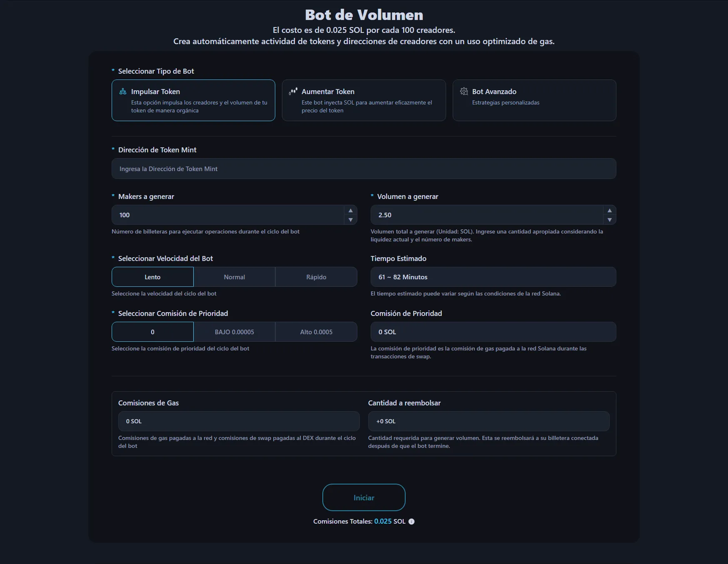Click the info icon beside Comisiones Totales
Viewport: 728px width, 564px height.
pyautogui.click(x=411, y=522)
